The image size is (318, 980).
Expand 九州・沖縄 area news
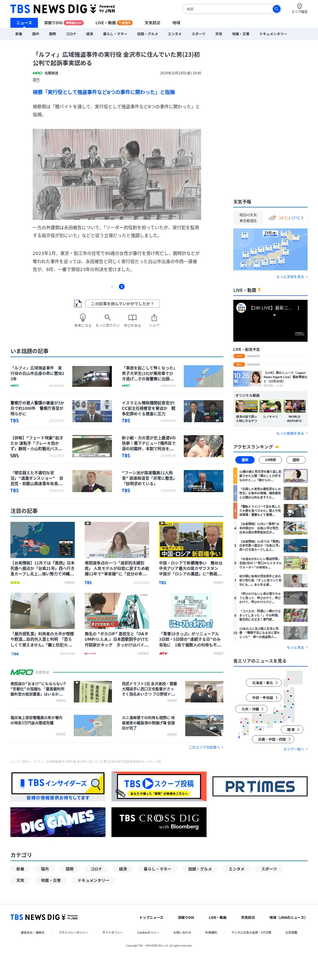251,709
